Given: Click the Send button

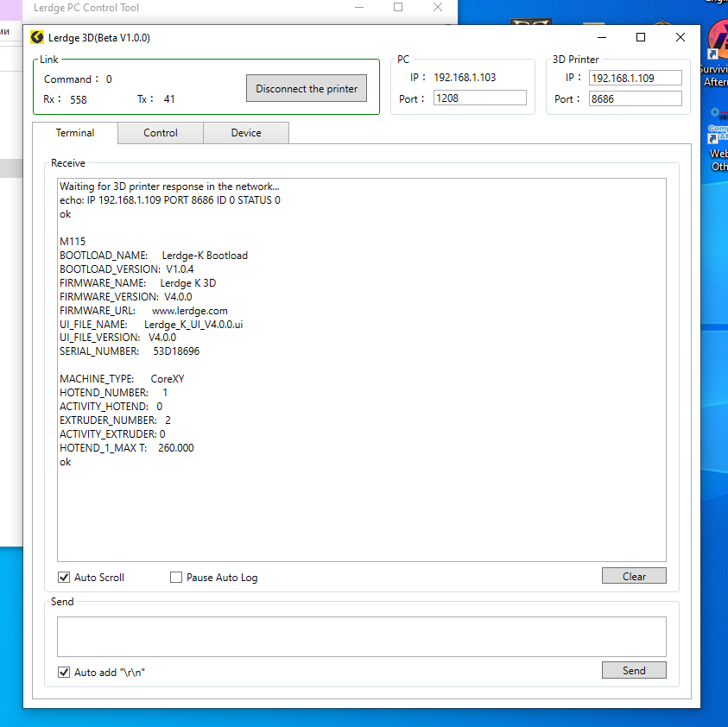Looking at the screenshot, I should click(634, 670).
